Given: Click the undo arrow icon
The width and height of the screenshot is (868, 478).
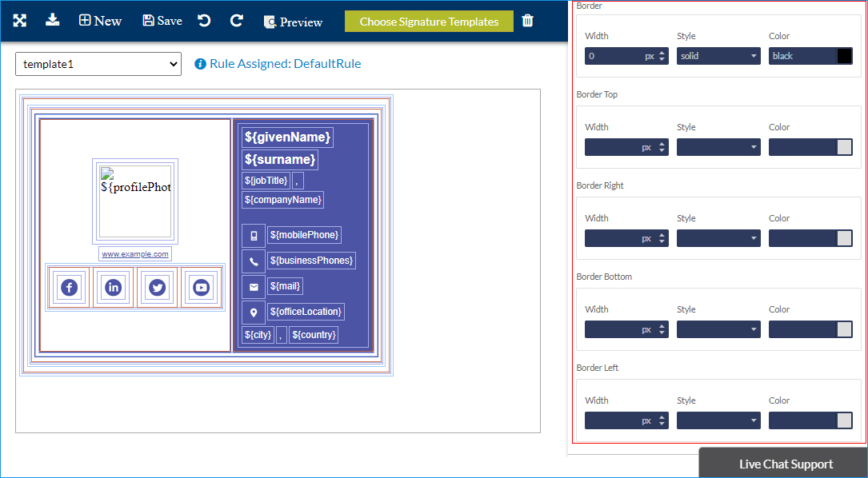Looking at the screenshot, I should point(205,21).
